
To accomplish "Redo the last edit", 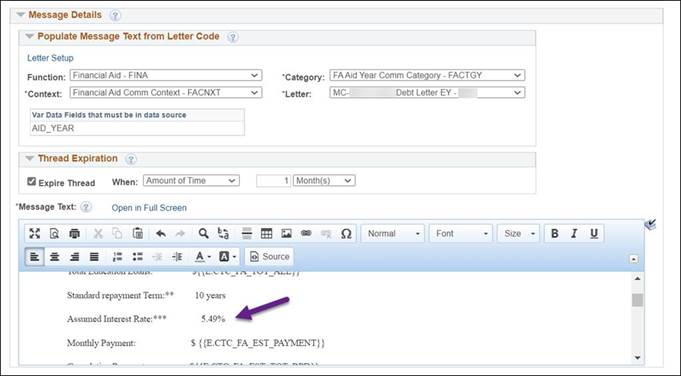I will point(180,234).
